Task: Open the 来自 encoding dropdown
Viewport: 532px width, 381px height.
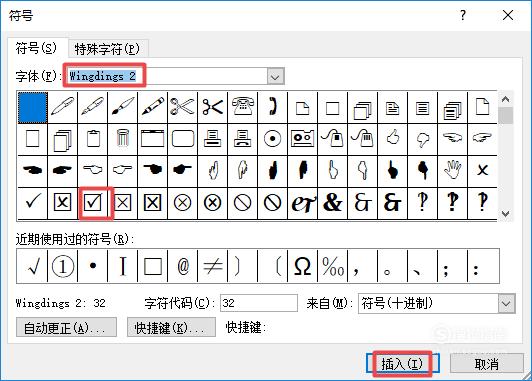Action: tap(506, 303)
